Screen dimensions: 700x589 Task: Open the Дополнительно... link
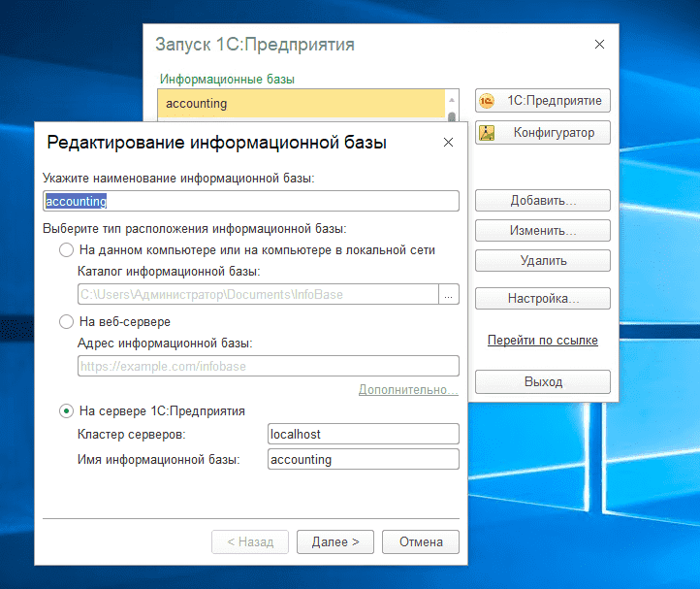point(408,390)
